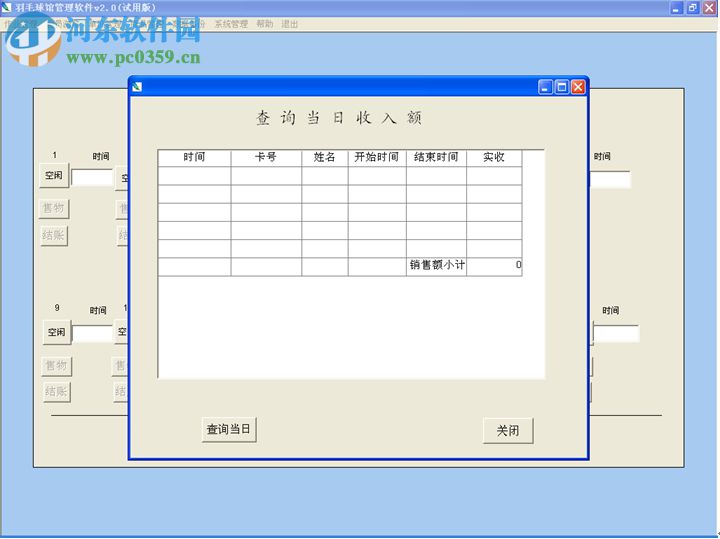Click the 关闭 button in the dialog
Image resolution: width=720 pixels, height=539 pixels.
[508, 431]
